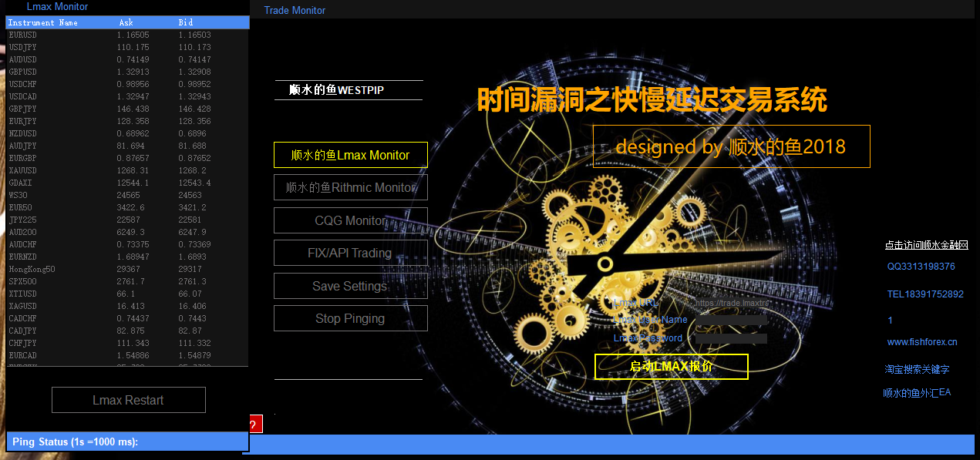The image size is (980, 460).
Task: Select the SPX500 row
Action: (127, 281)
